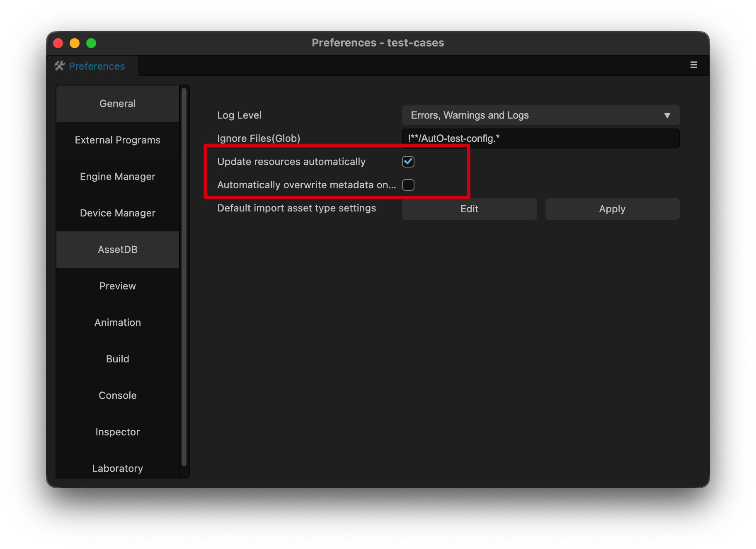756x549 pixels.
Task: Go to Device Manager section
Action: [x=118, y=213]
